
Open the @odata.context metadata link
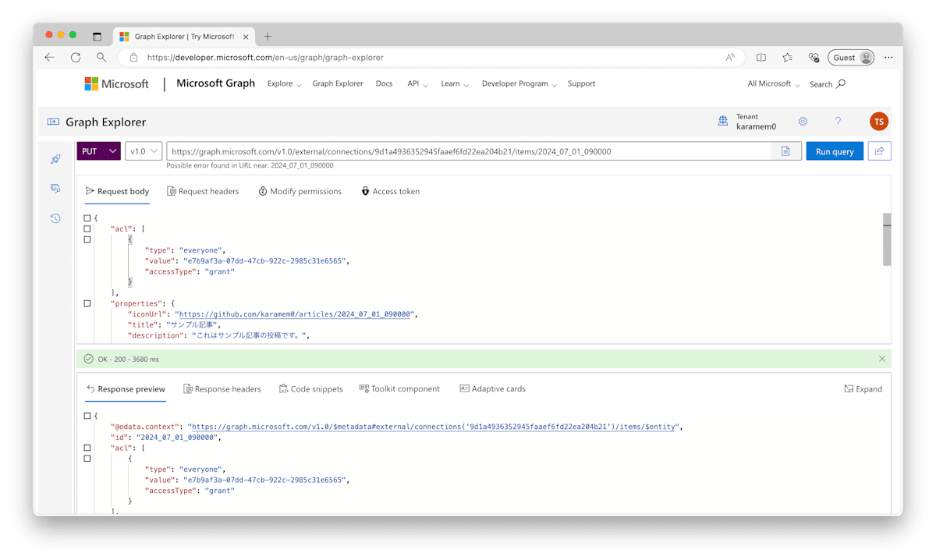click(x=433, y=427)
